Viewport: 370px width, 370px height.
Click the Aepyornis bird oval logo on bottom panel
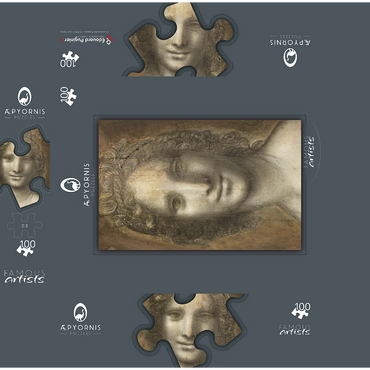80,312
